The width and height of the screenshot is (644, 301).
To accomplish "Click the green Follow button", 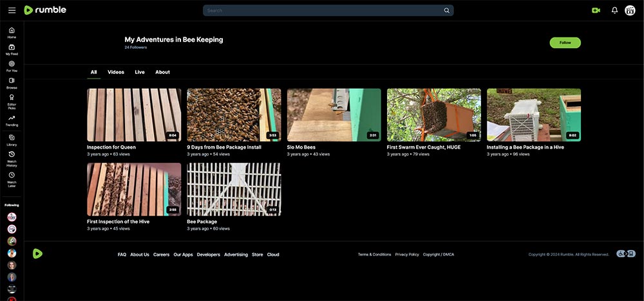I will pos(565,42).
